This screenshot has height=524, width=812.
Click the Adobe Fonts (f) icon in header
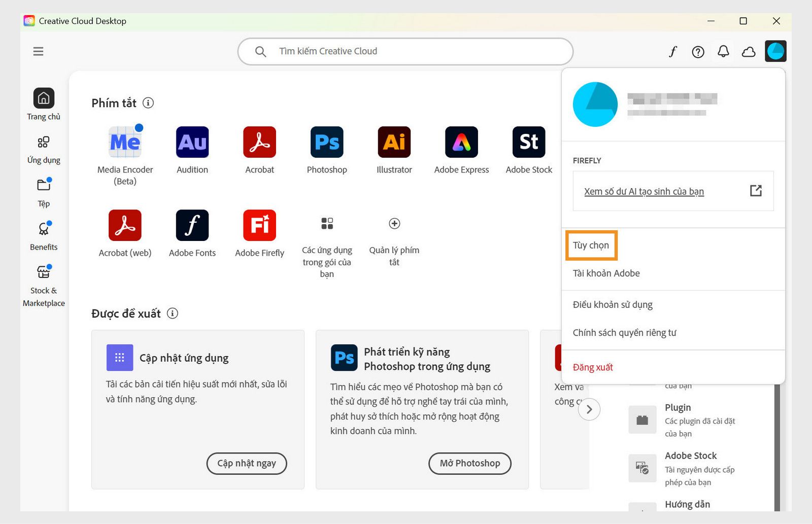[673, 51]
